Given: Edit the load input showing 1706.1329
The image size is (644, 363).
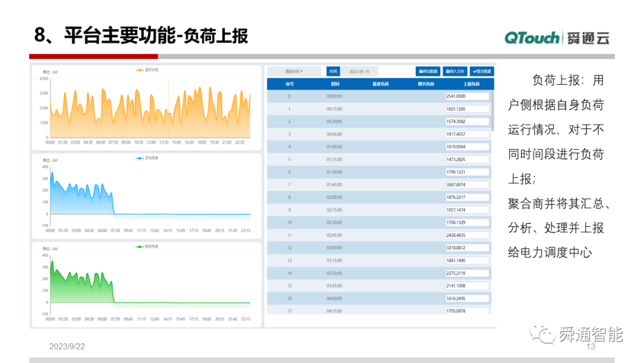Looking at the screenshot, I should pos(467,223).
